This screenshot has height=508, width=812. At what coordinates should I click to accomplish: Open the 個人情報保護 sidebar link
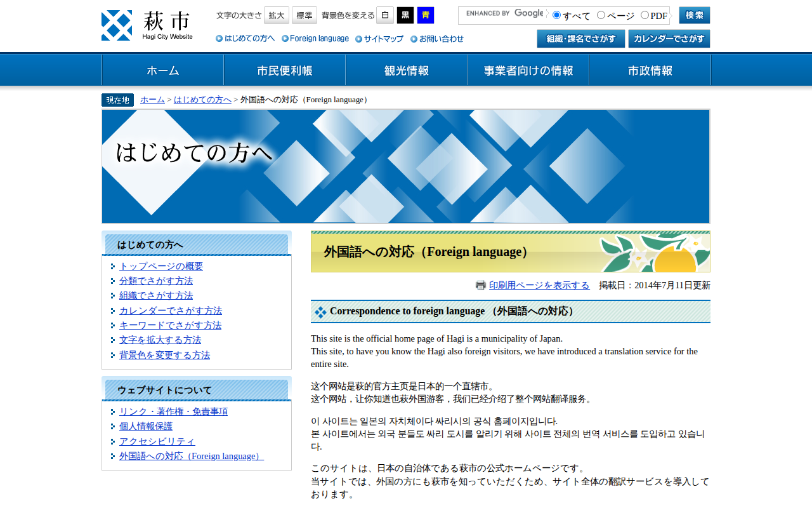click(146, 426)
